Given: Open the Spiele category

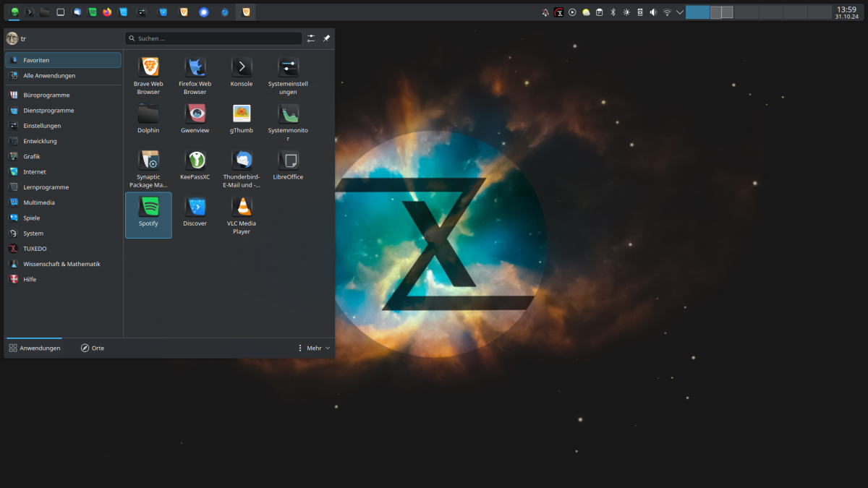Looking at the screenshot, I should [63, 218].
